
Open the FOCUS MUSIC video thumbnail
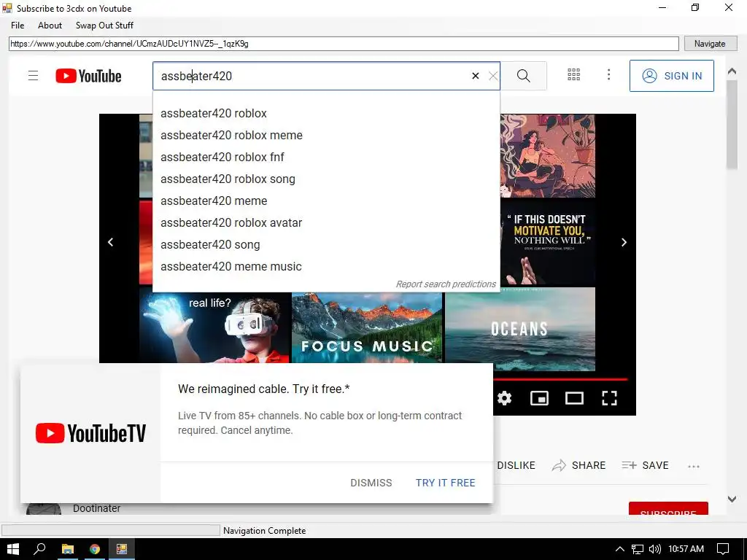(x=367, y=327)
